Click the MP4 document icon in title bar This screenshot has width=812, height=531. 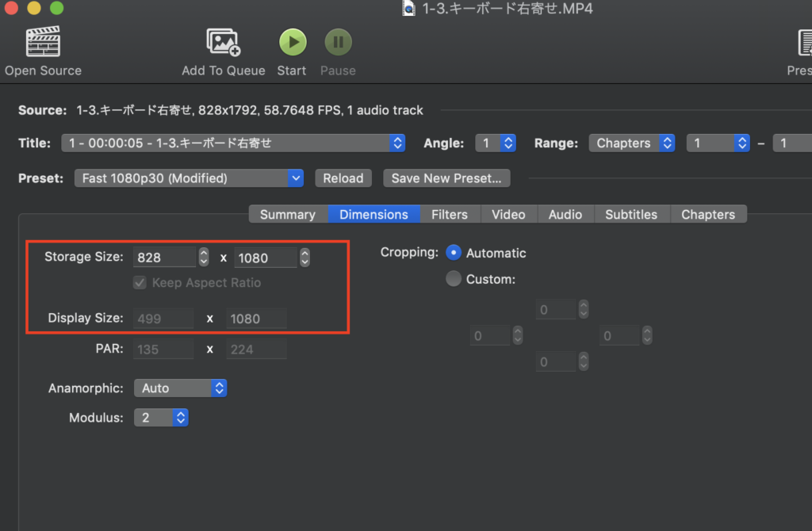point(408,8)
